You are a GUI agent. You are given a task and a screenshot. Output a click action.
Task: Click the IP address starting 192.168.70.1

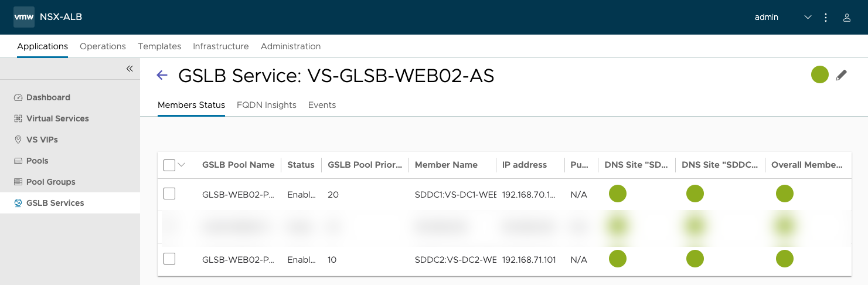pos(529,194)
